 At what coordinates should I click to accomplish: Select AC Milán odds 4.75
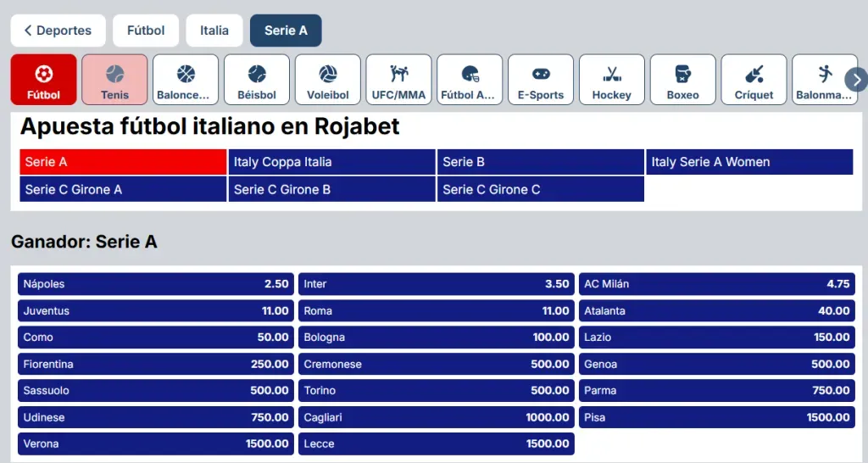click(x=716, y=284)
